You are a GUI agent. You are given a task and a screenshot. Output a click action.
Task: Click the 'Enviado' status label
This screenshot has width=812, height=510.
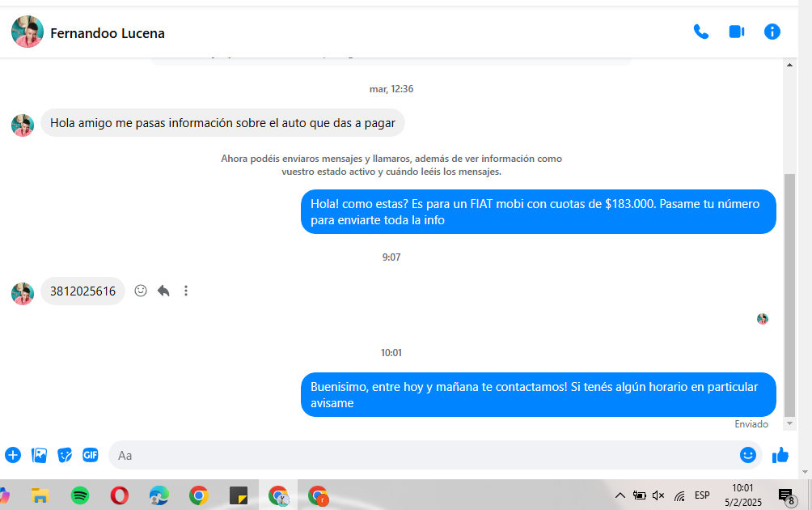tap(751, 424)
